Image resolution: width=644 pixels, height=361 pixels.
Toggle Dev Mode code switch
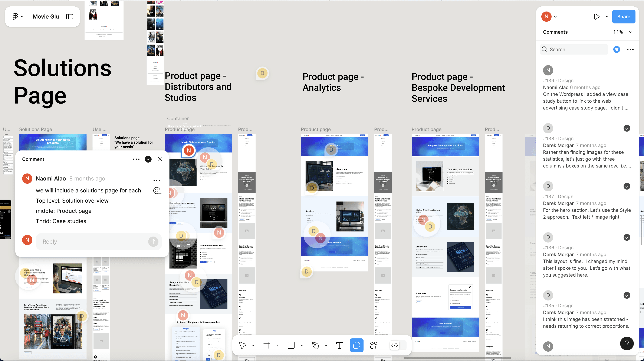[x=394, y=345]
